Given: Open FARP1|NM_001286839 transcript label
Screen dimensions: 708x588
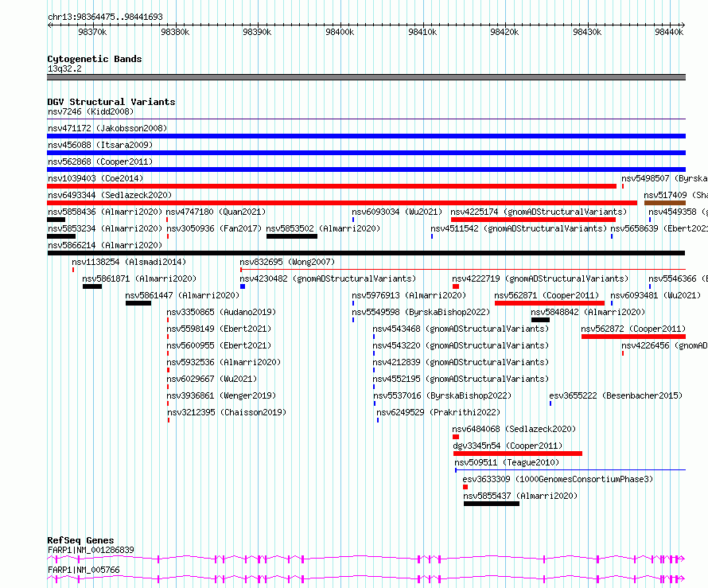Looking at the screenshot, I should click(x=91, y=550).
